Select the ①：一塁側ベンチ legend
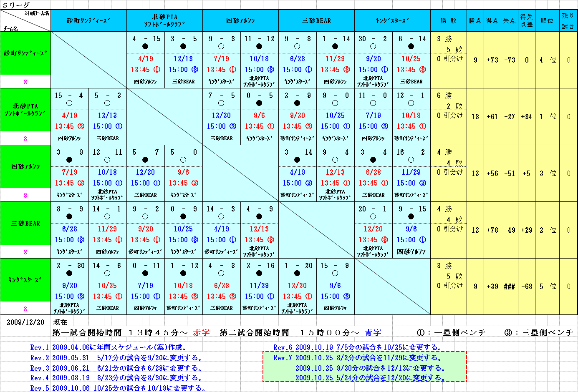This screenshot has height=392, width=578. (451, 332)
